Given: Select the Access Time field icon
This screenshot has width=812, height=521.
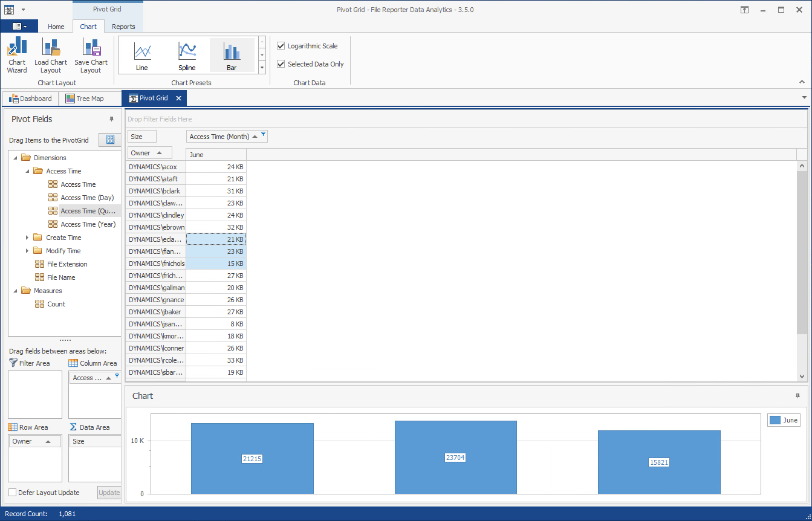Looking at the screenshot, I should coord(53,184).
